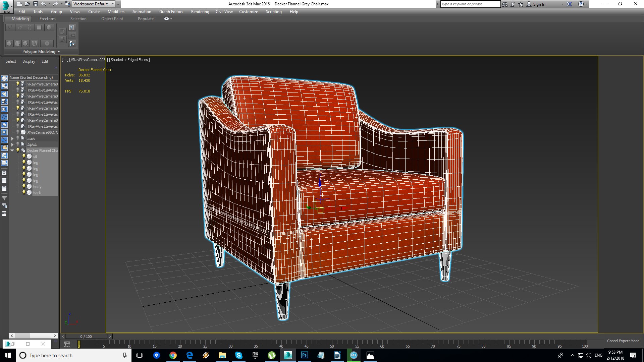The image size is (644, 362).
Task: Open Autodesk Exchange X icon
Action: pos(569,4)
